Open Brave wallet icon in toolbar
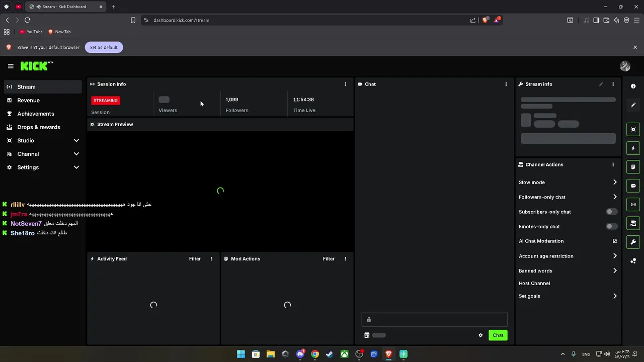Image resolution: width=644 pixels, height=362 pixels. (x=606, y=20)
